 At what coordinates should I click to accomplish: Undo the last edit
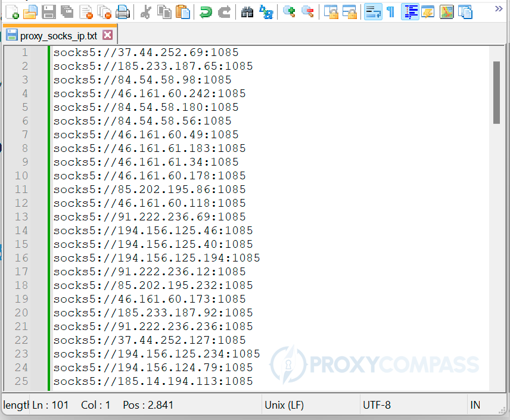(x=206, y=12)
